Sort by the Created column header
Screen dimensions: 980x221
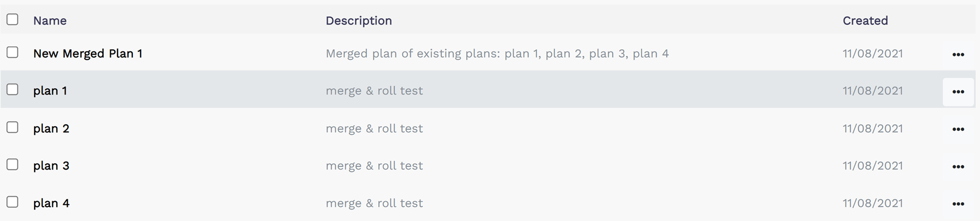pos(865,20)
